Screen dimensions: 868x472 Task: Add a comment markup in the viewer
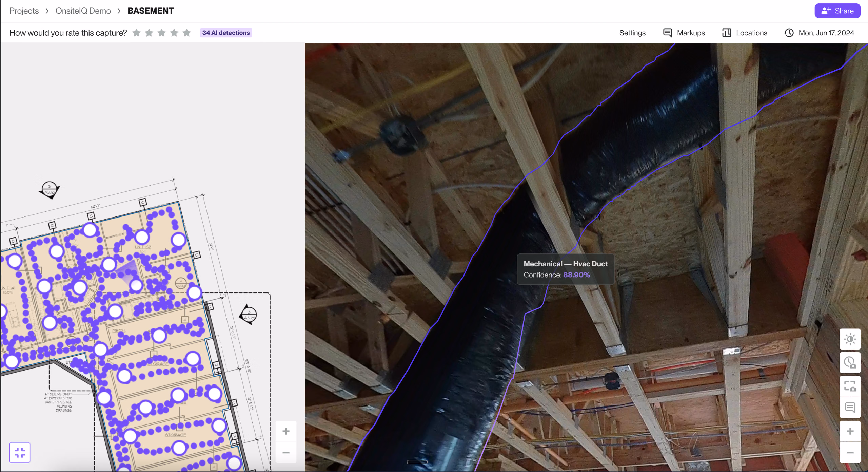point(850,408)
